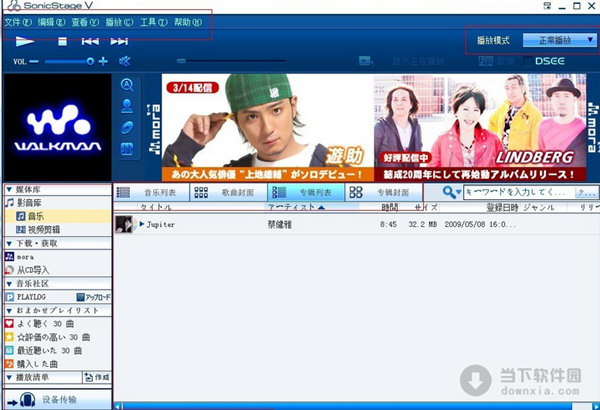Open the 播放 menu

(119, 22)
